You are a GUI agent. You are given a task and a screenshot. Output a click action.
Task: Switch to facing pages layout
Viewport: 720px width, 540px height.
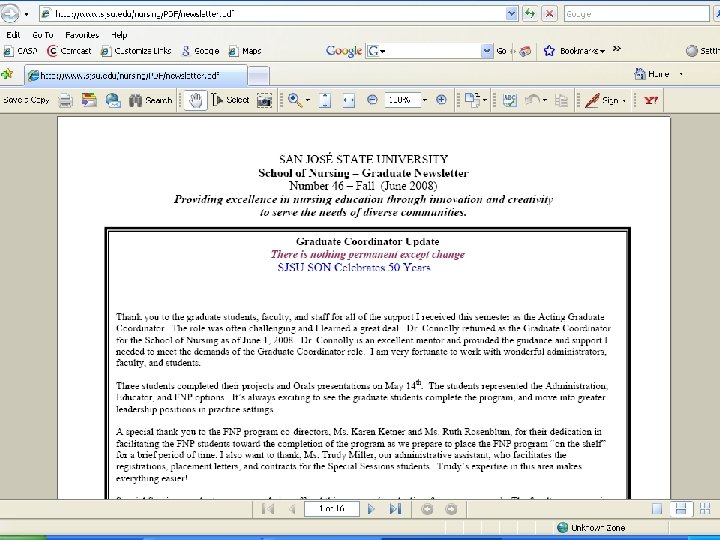[704, 509]
